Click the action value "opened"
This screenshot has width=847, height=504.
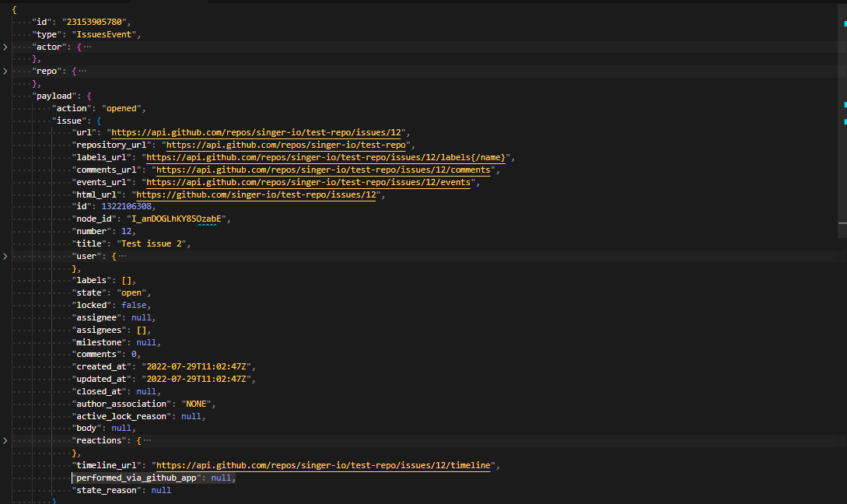121,109
